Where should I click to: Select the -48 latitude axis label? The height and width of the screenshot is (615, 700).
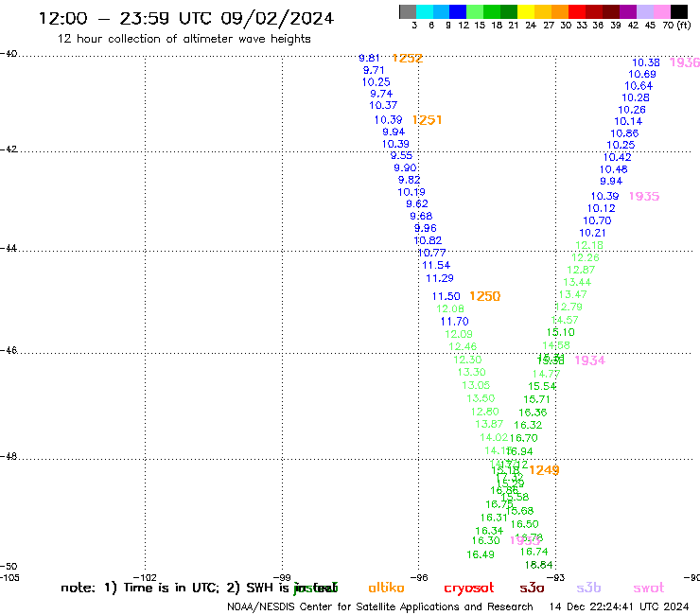[9, 456]
